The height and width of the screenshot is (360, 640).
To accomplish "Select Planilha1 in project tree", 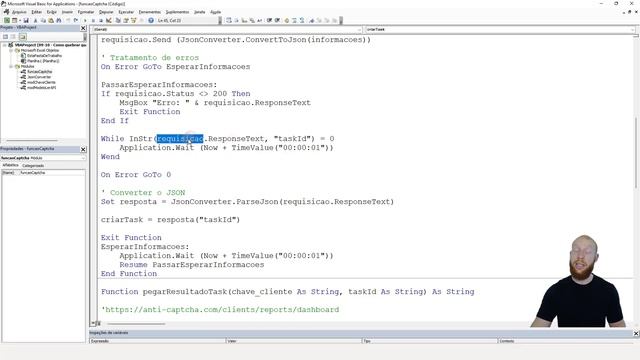I will (43, 61).
